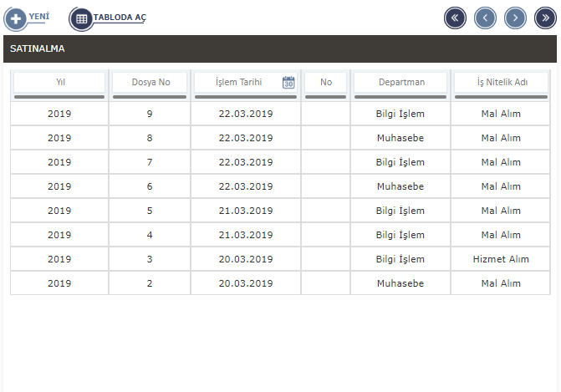Click Muhasebe cell in Dosya No 8 row
Screen dimensions: 561x392
click(x=400, y=138)
